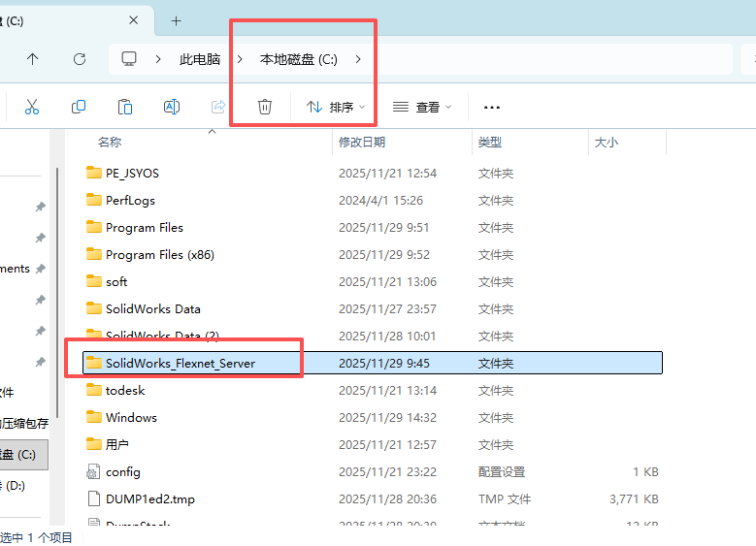Click the date 2025/11/27 23:57 cell
This screenshot has height=546, width=756.
pyautogui.click(x=387, y=309)
